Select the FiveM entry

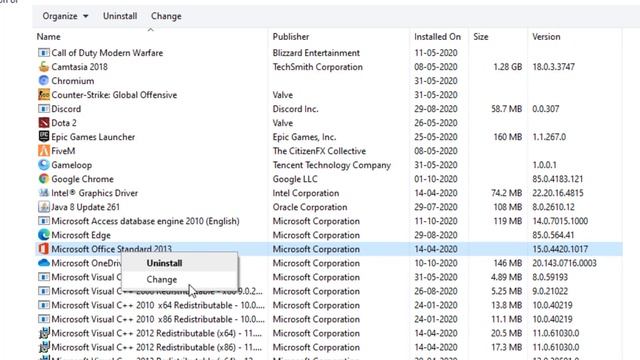point(63,151)
